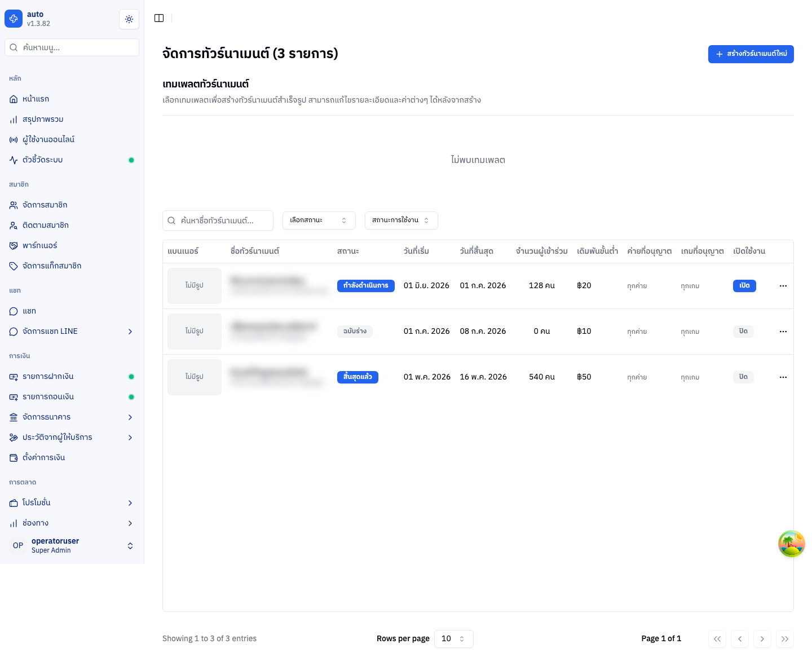Screen dimensions: 812x666
Task: Click the ฉบับร่าง status badge
Action: 355,332
